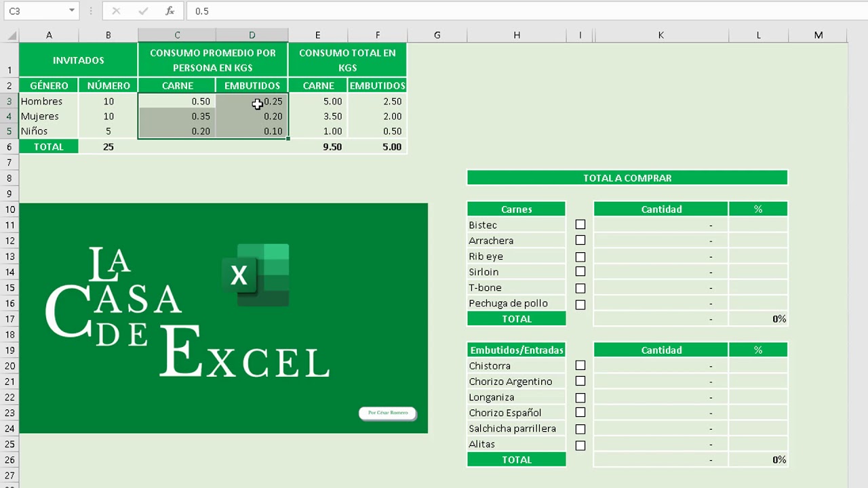Open the Name Box dropdown arrow
This screenshot has width=868, height=488.
71,11
